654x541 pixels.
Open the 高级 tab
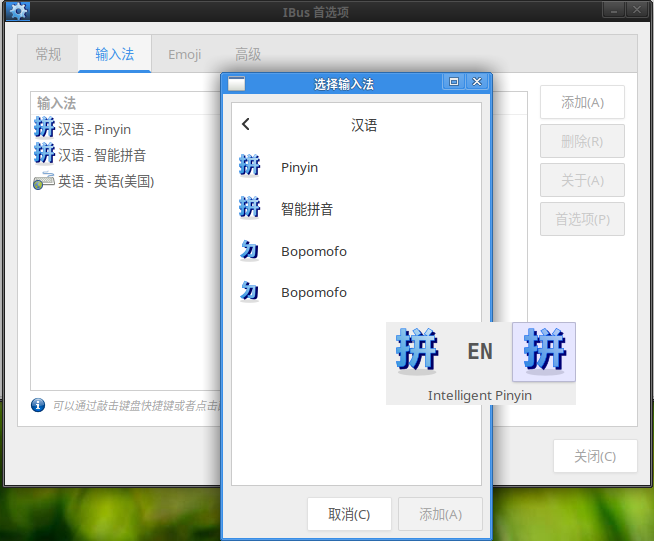click(248, 54)
